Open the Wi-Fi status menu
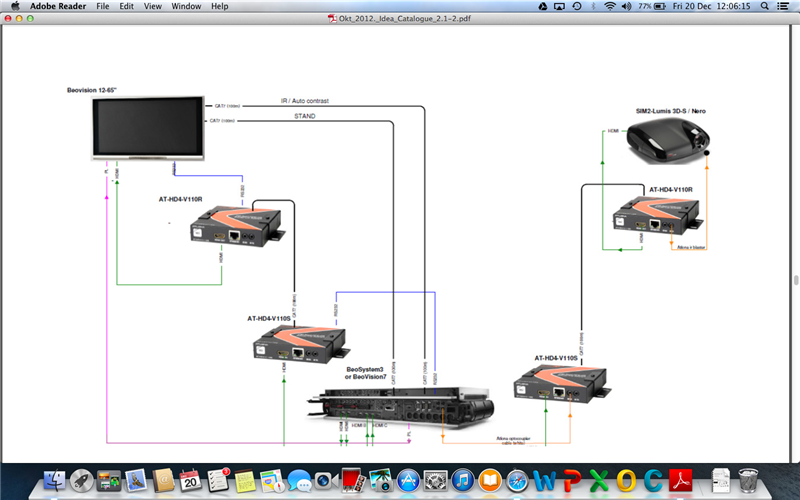This screenshot has height=500, width=800. tap(610, 6)
